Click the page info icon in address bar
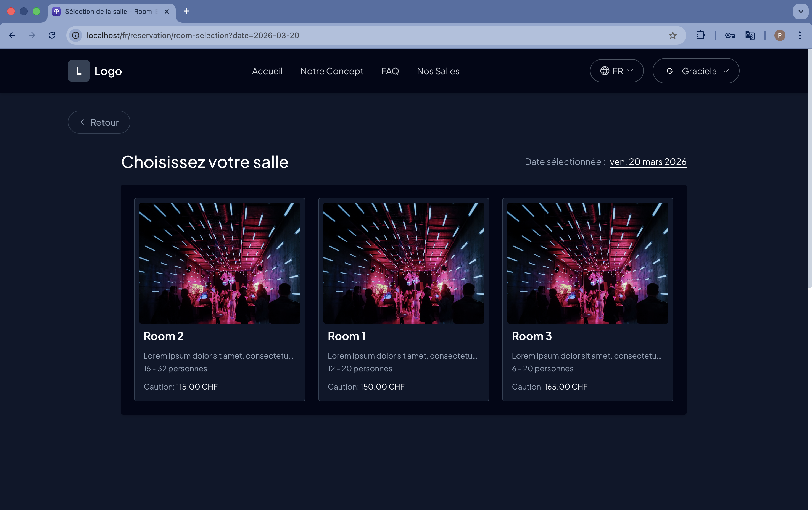Image resolution: width=812 pixels, height=510 pixels. click(x=75, y=35)
